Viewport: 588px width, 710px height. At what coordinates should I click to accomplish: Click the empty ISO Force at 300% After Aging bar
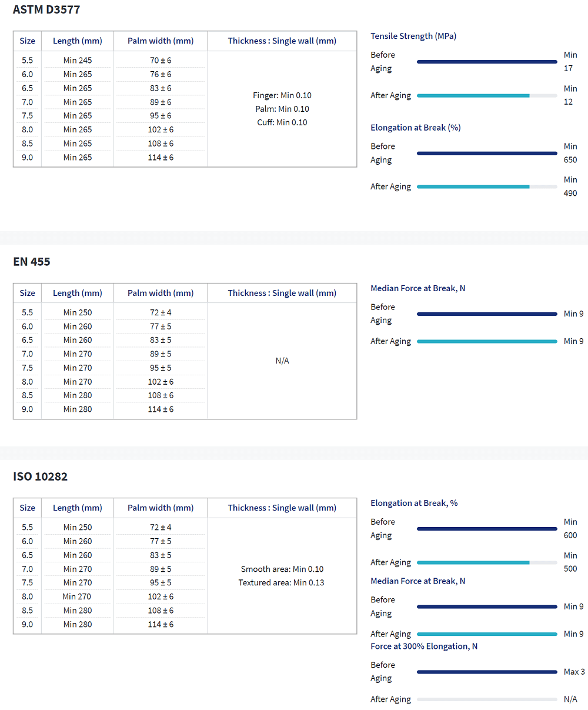coord(486,699)
